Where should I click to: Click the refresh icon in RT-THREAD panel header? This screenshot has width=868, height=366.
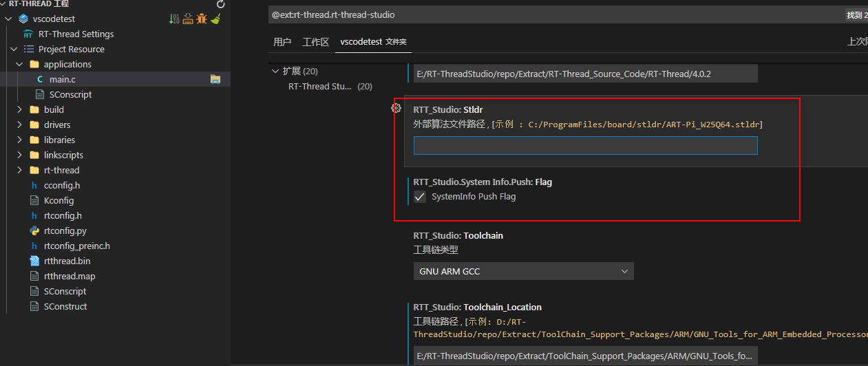pyautogui.click(x=220, y=4)
